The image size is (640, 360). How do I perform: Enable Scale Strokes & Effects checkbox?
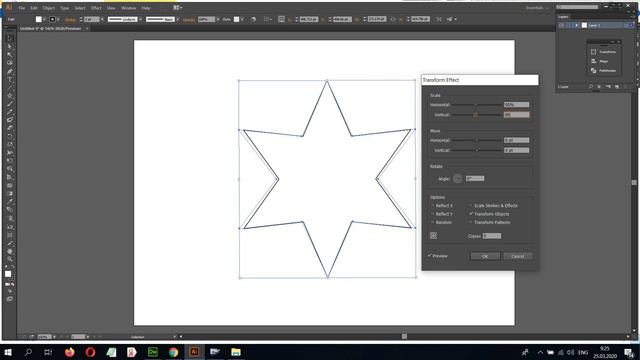[471, 205]
